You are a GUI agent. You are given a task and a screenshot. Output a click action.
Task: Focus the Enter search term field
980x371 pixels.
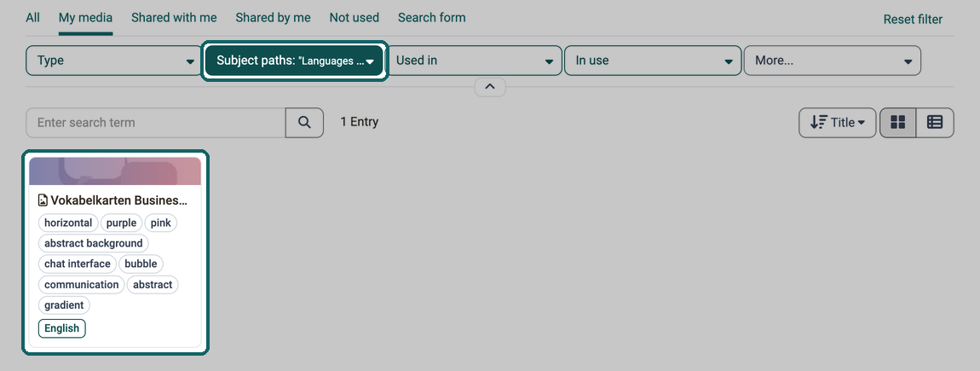[156, 123]
